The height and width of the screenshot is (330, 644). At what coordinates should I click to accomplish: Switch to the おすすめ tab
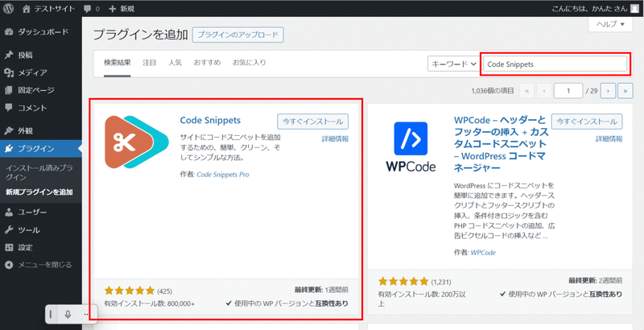pyautogui.click(x=207, y=63)
